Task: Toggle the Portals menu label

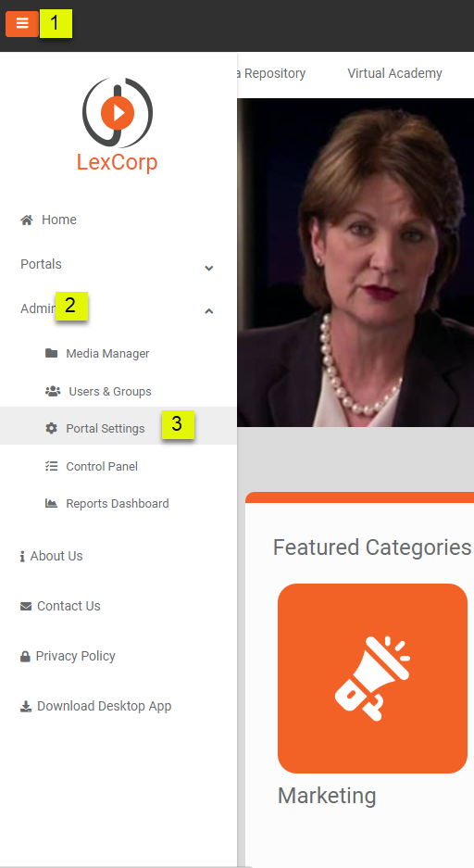Action: click(41, 264)
